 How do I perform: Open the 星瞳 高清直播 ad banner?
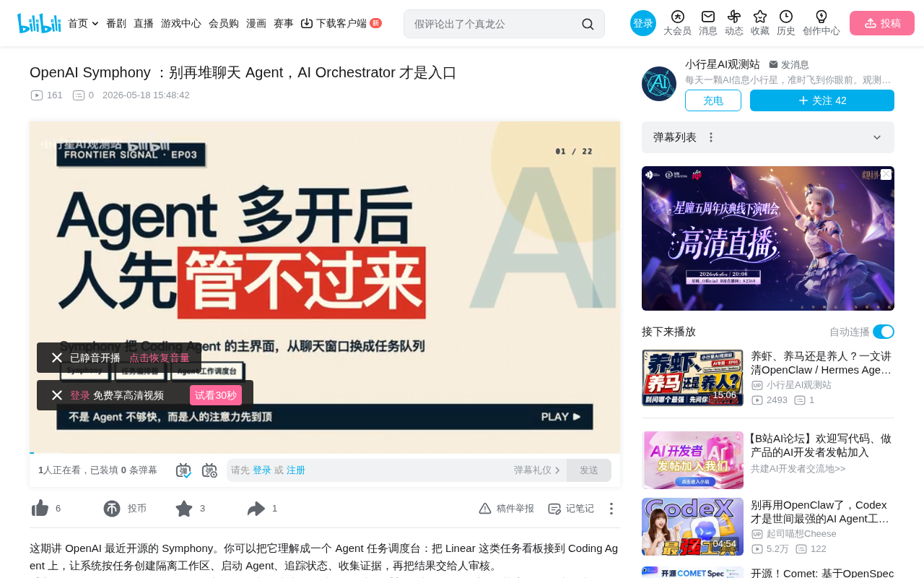[768, 238]
